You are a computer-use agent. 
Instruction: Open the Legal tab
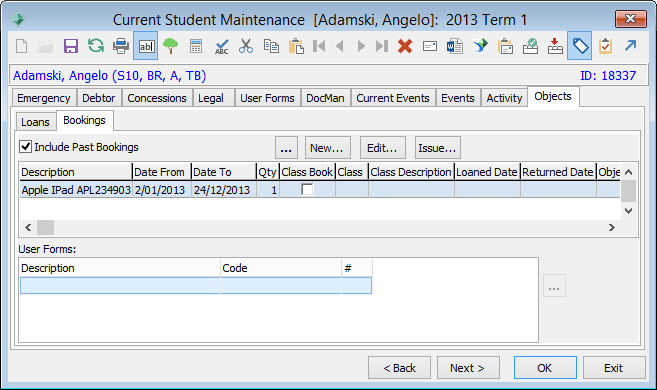click(211, 98)
